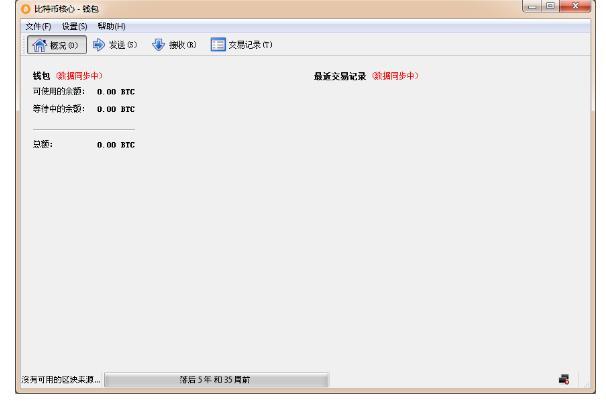
Task: Open the 设置(S) menu
Action: [75, 26]
